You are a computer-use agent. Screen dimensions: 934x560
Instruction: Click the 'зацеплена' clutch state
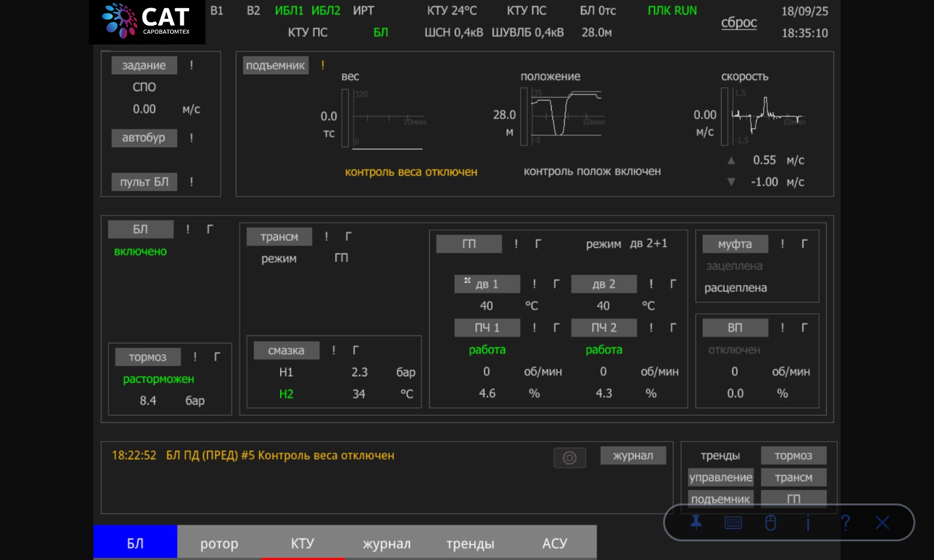(734, 266)
